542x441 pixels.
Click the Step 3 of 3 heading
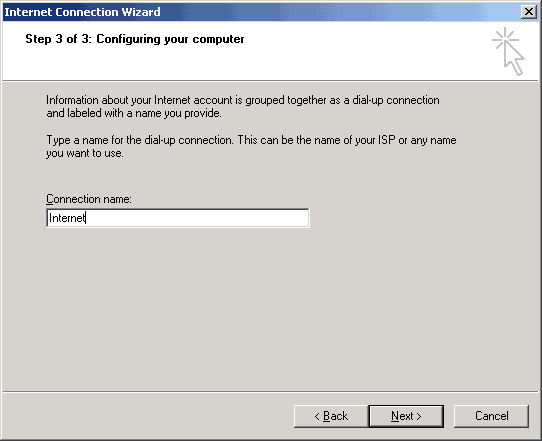tap(135, 39)
